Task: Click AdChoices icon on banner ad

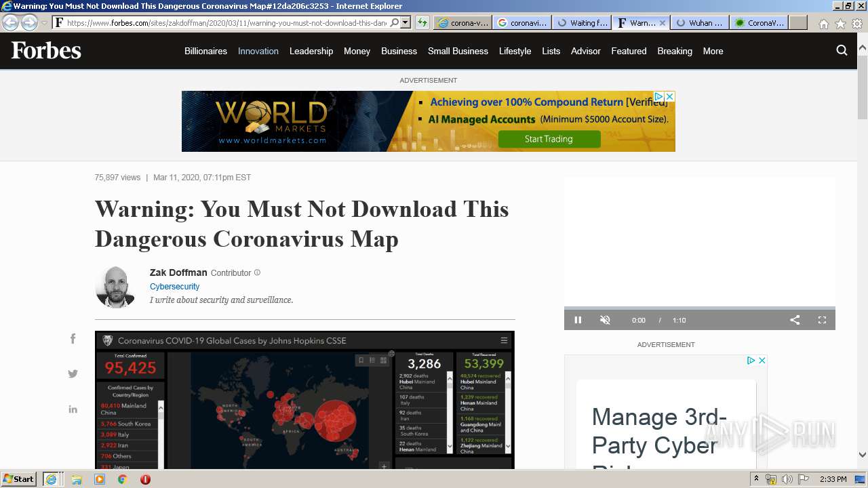Action: click(x=658, y=97)
